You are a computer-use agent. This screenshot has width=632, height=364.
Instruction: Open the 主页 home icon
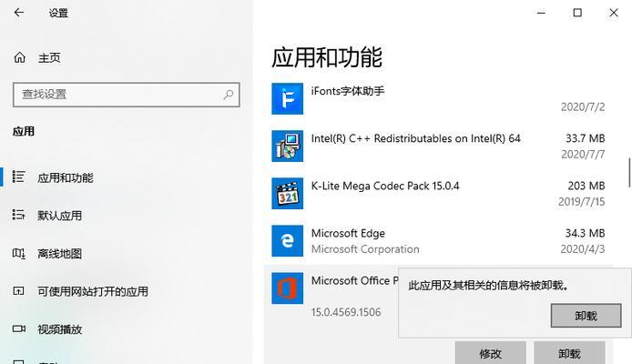pos(19,57)
